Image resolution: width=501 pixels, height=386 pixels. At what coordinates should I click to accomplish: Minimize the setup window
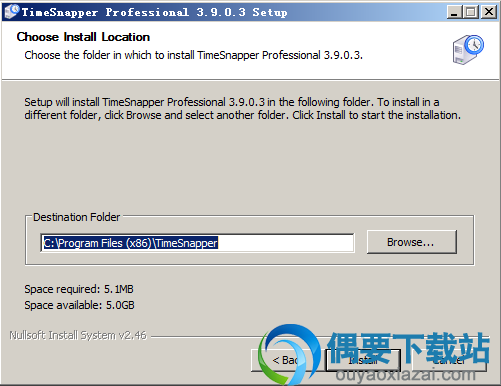[454, 12]
